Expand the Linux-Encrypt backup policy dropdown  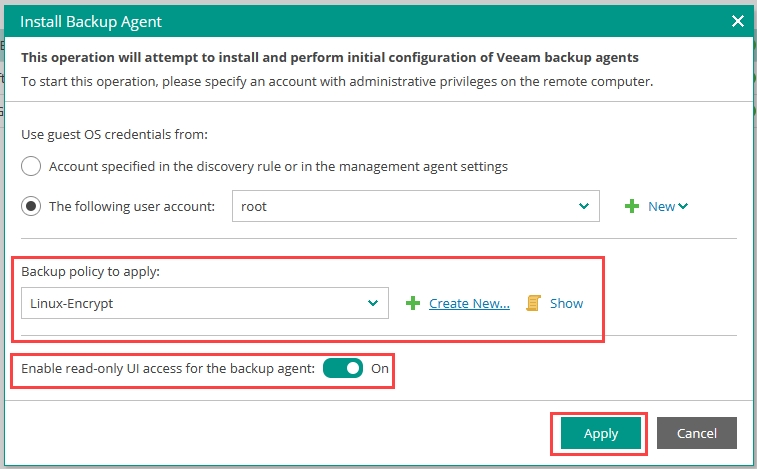204,303
